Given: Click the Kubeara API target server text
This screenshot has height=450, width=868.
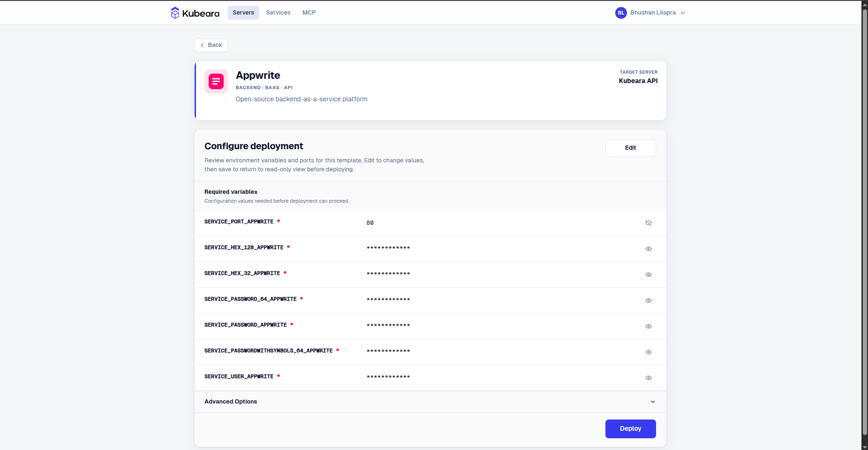Looking at the screenshot, I should [x=638, y=81].
